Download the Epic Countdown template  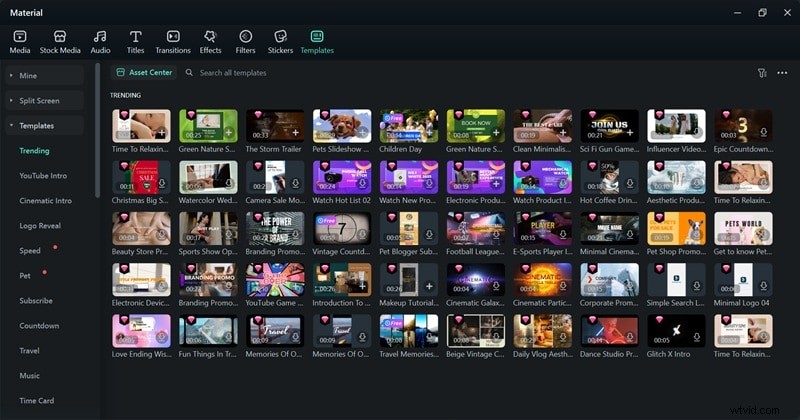764,131
